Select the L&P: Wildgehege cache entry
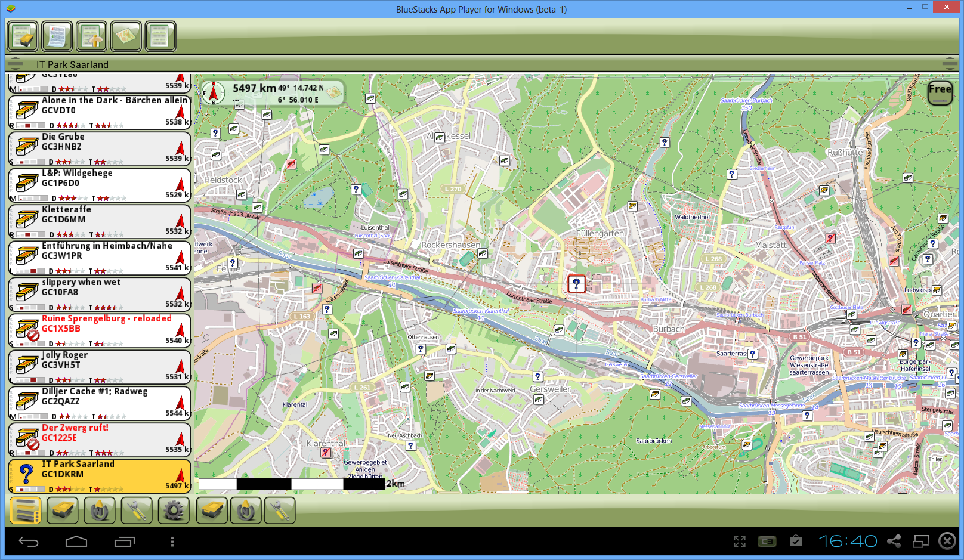The width and height of the screenshot is (964, 560). 100,185
